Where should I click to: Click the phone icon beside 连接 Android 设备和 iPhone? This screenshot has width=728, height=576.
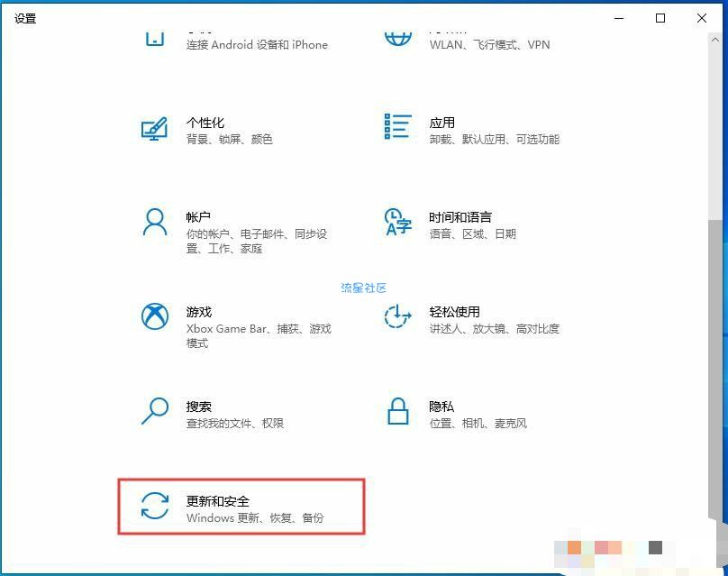[155, 39]
